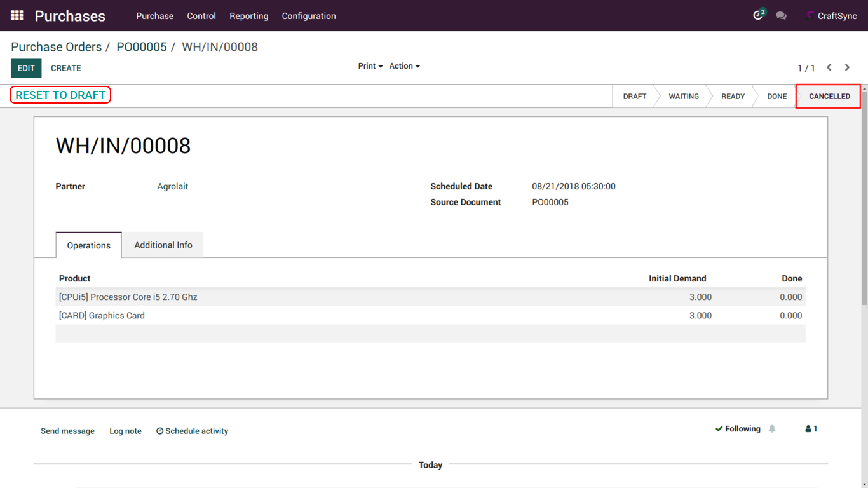Open the Reporting menu
Screen dimensions: 868x488
point(248,16)
